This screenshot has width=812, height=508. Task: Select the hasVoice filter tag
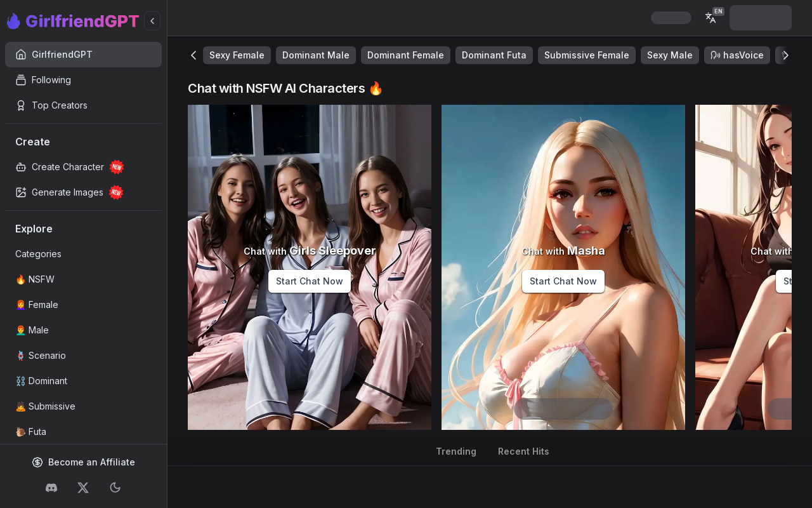pos(737,55)
